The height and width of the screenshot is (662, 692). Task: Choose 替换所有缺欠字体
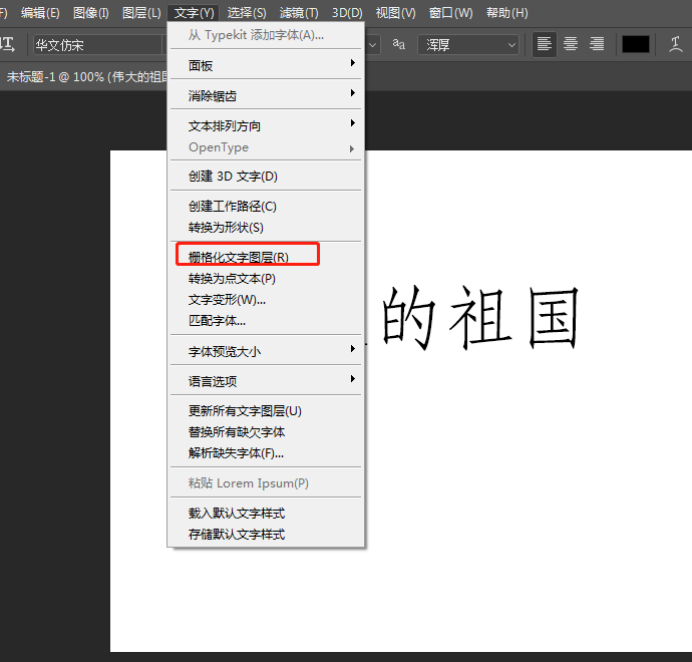click(x=266, y=432)
